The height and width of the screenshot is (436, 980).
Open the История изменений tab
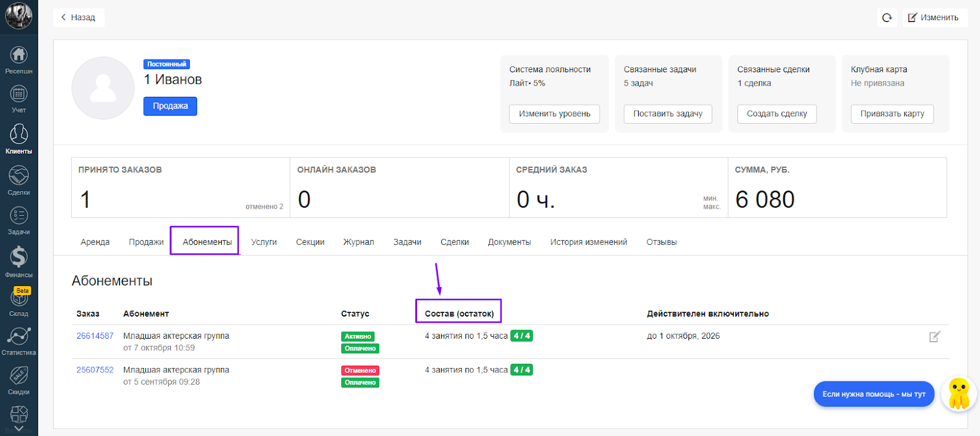588,242
